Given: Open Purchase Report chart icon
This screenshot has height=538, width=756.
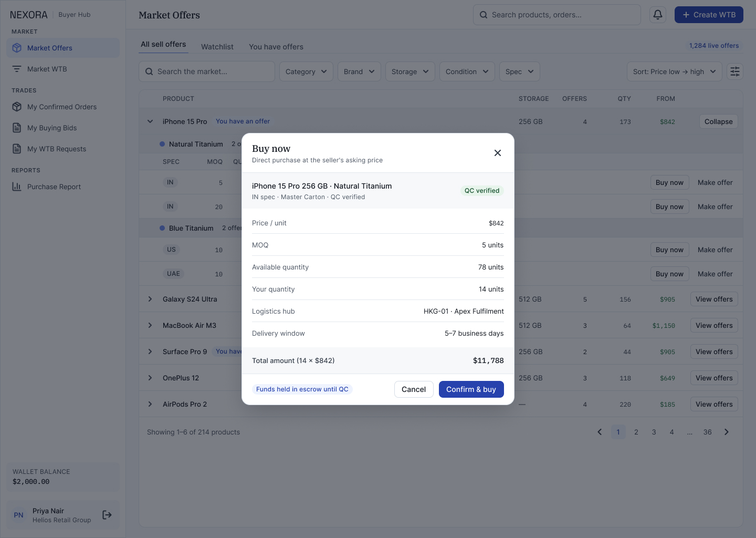Looking at the screenshot, I should click(17, 187).
